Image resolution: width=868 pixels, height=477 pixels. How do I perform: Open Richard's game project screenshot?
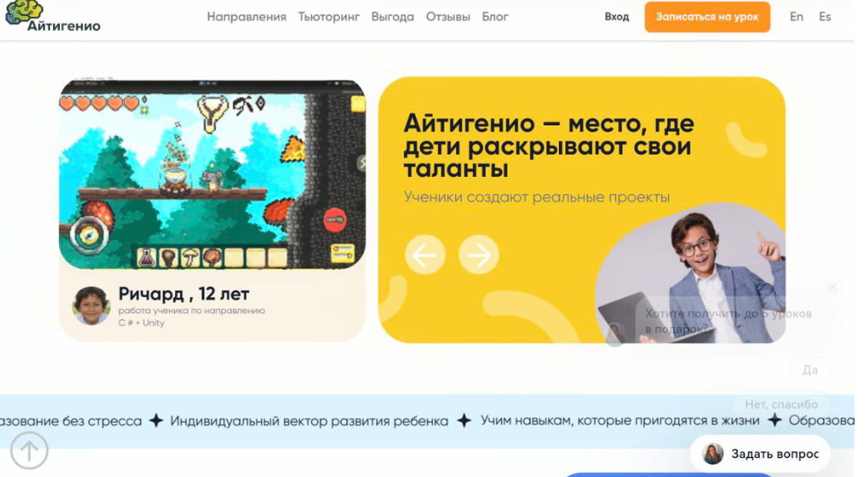pos(212,175)
